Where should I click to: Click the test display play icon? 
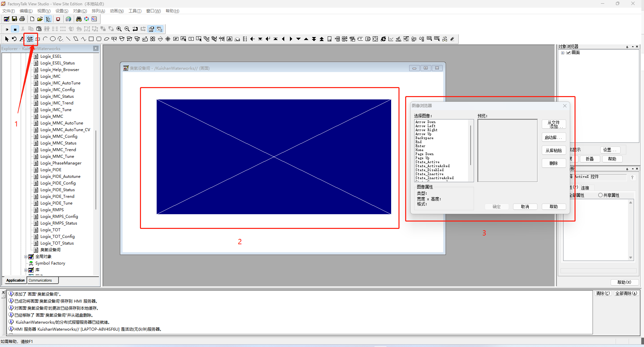(7, 29)
